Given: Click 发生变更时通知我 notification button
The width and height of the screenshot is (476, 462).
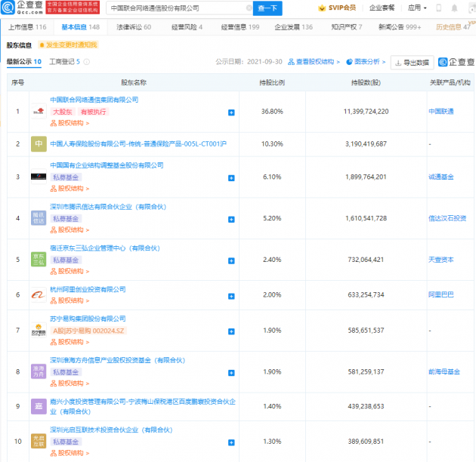Looking at the screenshot, I should coord(68,45).
